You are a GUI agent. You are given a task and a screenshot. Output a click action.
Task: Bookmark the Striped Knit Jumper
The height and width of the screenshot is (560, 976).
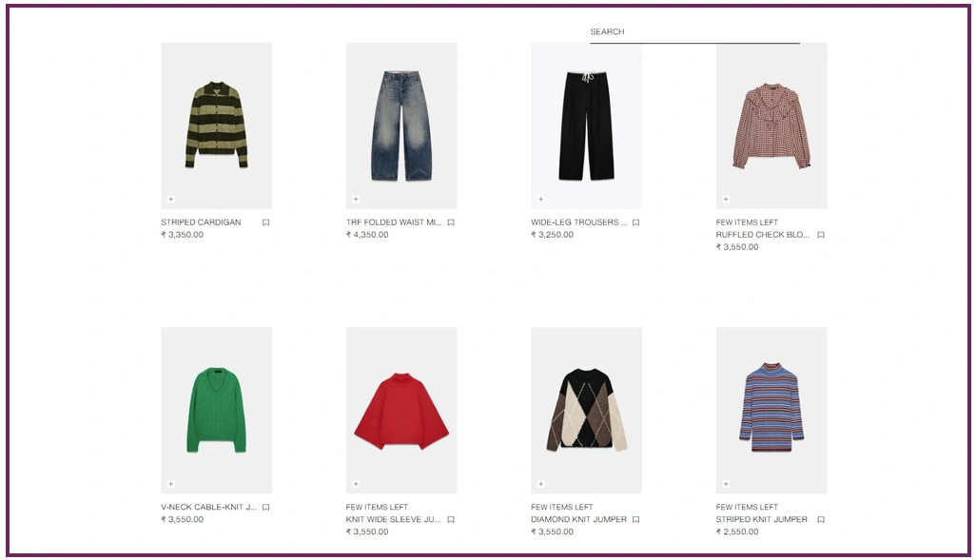[821, 520]
